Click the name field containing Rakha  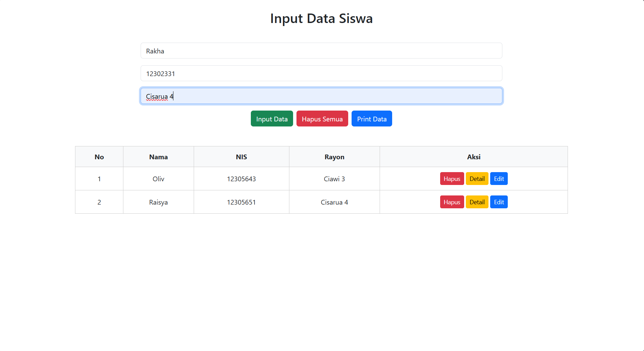pyautogui.click(x=321, y=51)
